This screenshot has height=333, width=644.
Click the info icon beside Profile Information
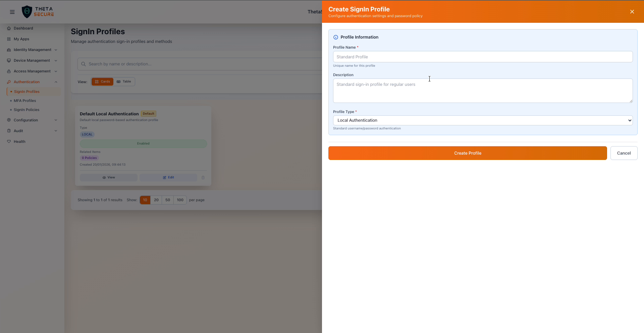336,37
